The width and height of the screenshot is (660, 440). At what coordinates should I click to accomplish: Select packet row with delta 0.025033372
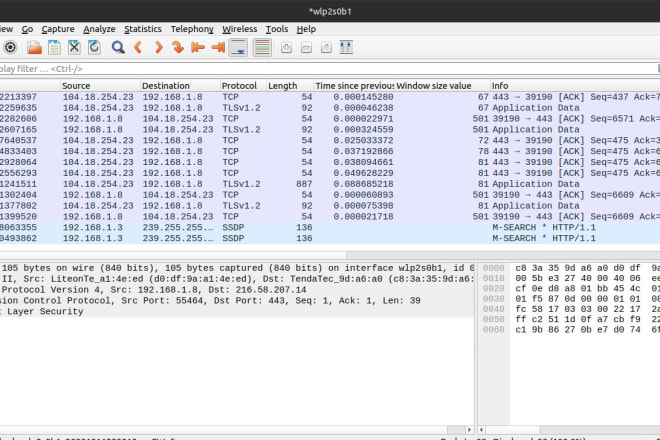[330, 141]
